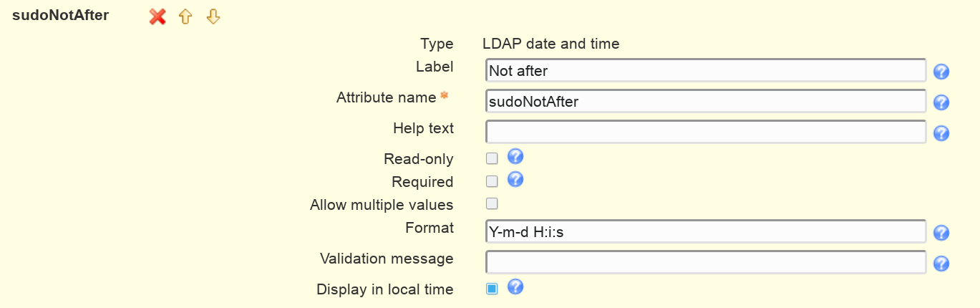980x308 pixels.
Task: Open help icon next to Required
Action: pos(515,180)
